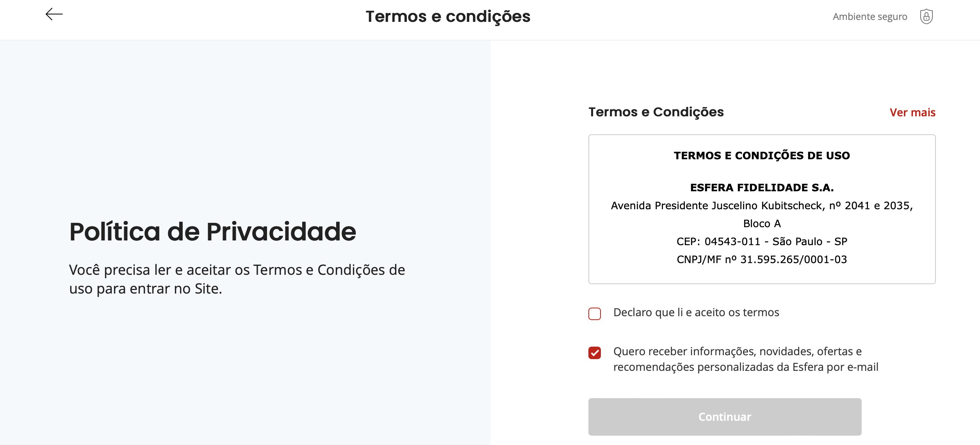This screenshot has width=980, height=445.
Task: Select the 'Declaro que li e aceito os termos' label
Action: coord(696,312)
